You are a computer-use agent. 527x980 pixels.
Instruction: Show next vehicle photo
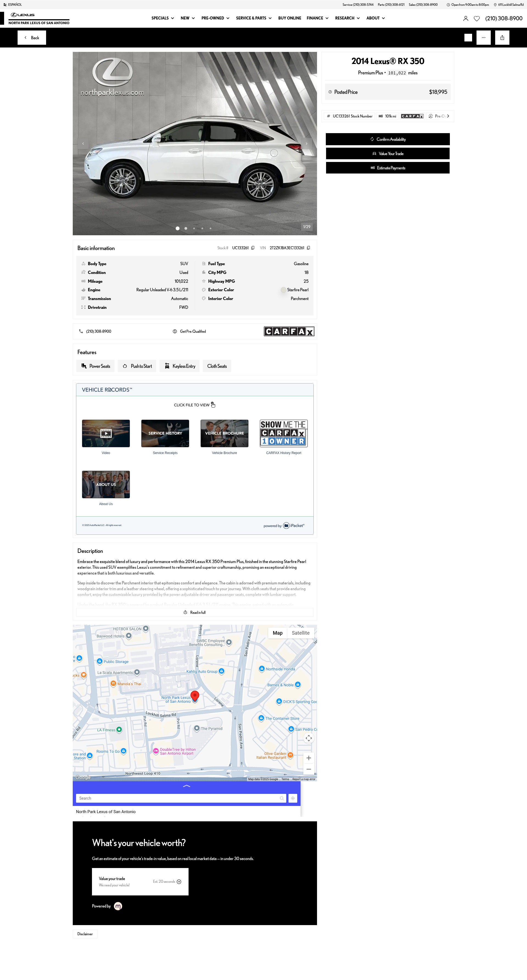pyautogui.click(x=307, y=143)
